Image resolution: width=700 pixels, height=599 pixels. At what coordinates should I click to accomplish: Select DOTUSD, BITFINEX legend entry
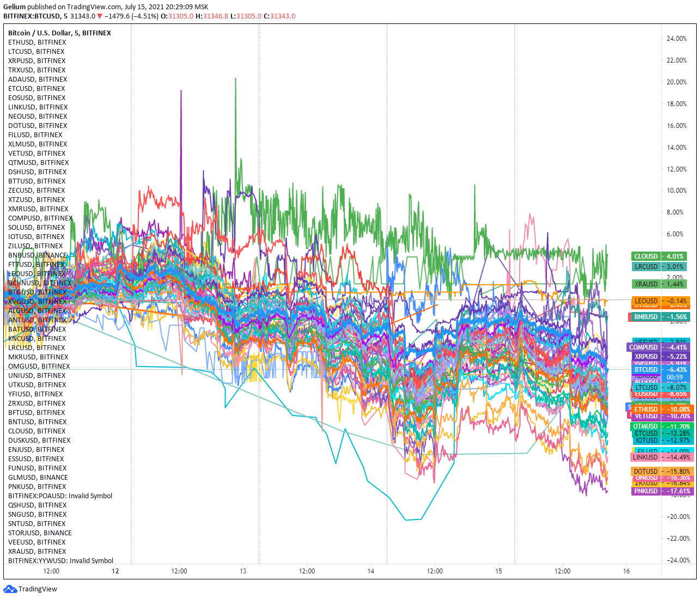[38, 126]
